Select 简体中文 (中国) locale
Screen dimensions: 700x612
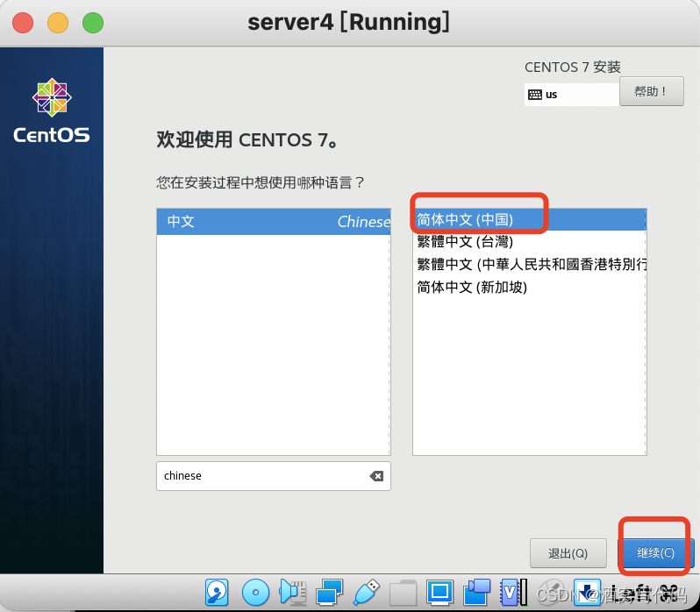pos(530,219)
